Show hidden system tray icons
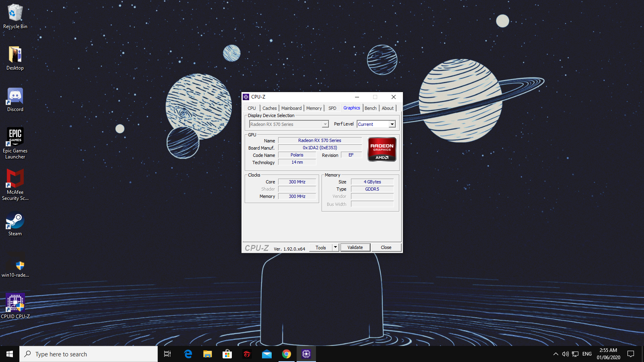Screen dimensions: 644x362 click(x=555, y=354)
